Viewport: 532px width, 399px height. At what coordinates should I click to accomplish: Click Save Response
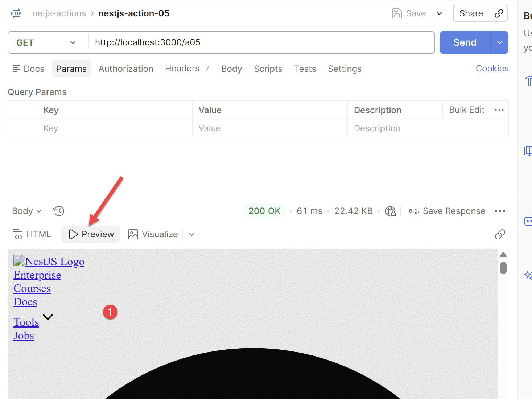pyautogui.click(x=447, y=211)
